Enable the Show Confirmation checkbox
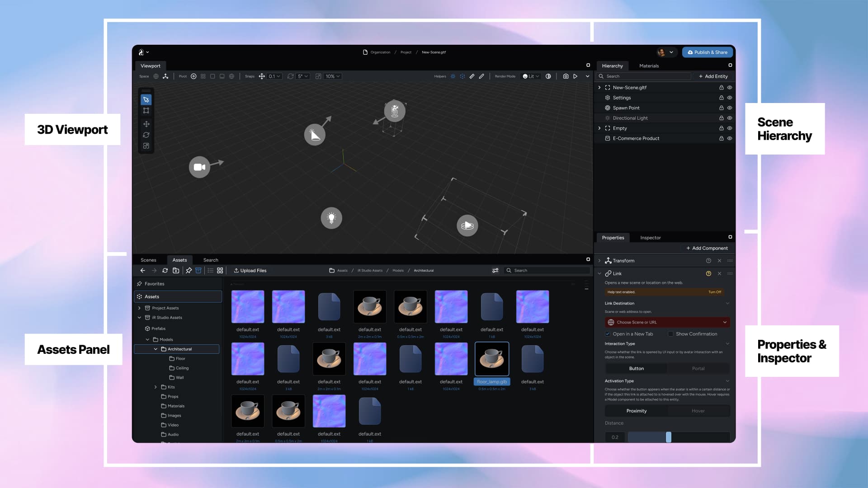Image resolution: width=868 pixels, height=488 pixels. click(x=671, y=334)
